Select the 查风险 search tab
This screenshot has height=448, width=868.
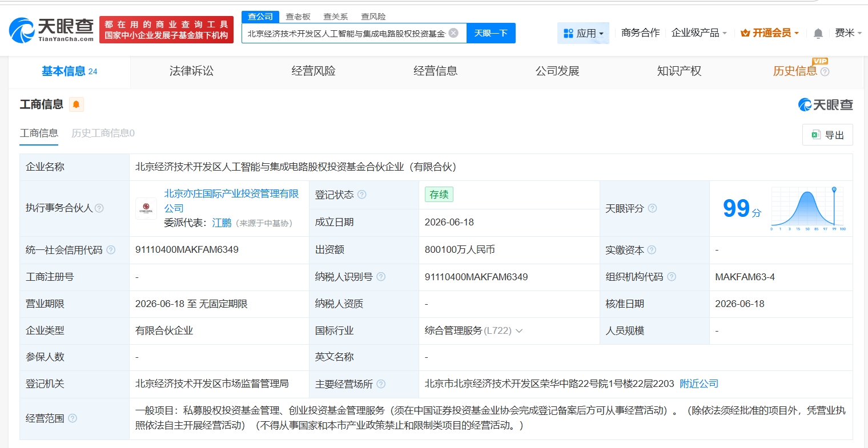click(373, 17)
